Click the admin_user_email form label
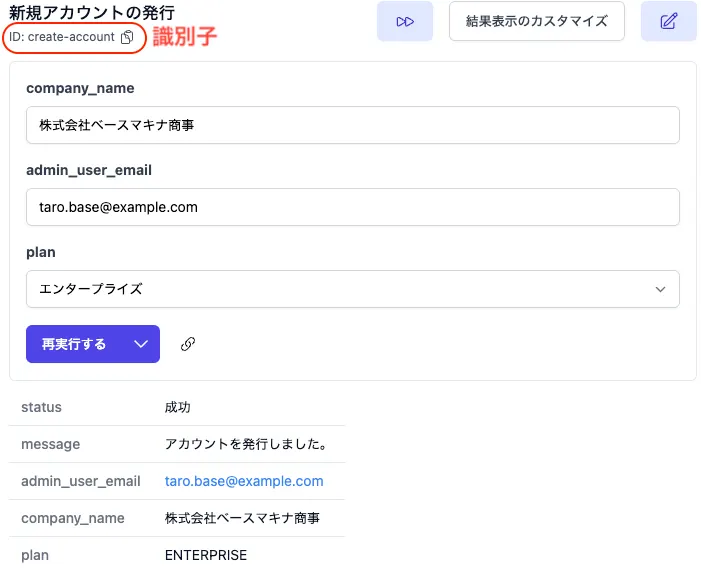701x577 pixels. (89, 170)
